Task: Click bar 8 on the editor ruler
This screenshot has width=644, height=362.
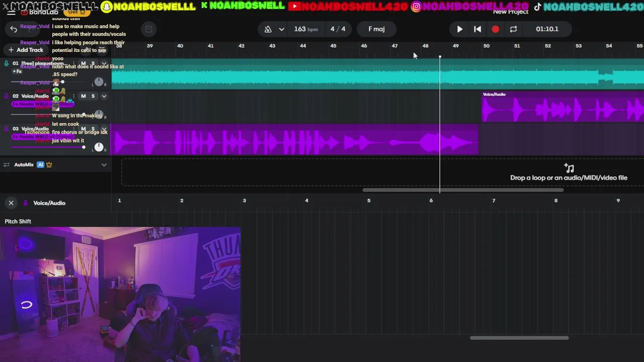Action: pyautogui.click(x=556, y=200)
